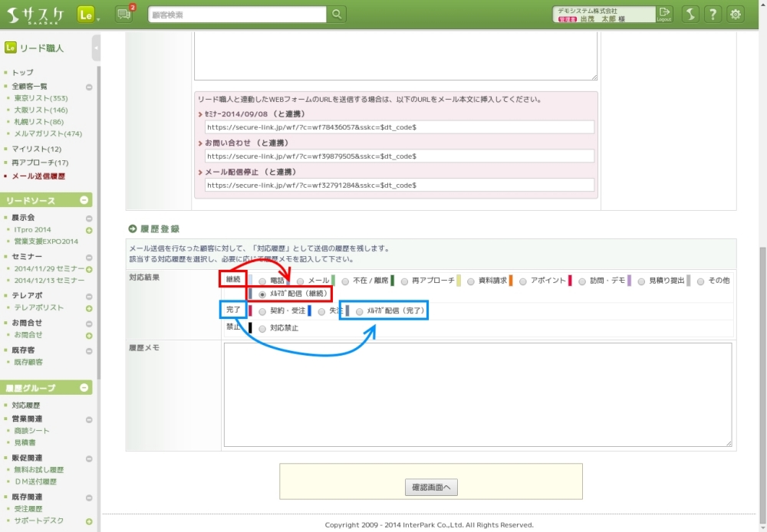
Task: Click the S icon beside the help icon
Action: click(690, 14)
